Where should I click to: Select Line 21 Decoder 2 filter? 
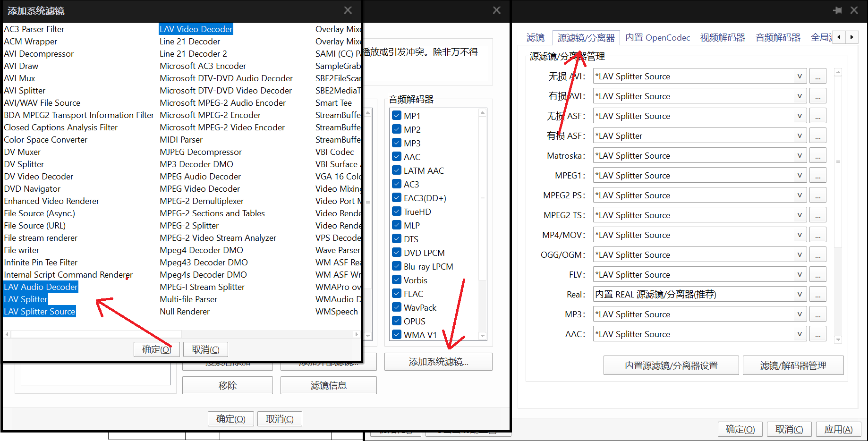click(193, 54)
